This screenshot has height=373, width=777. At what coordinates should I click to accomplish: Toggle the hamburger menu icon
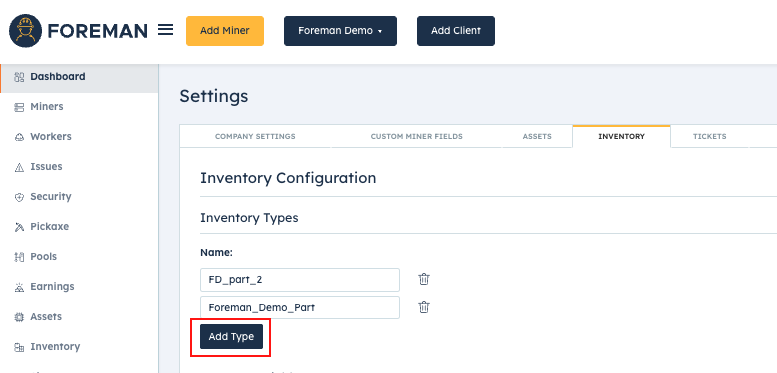(166, 30)
